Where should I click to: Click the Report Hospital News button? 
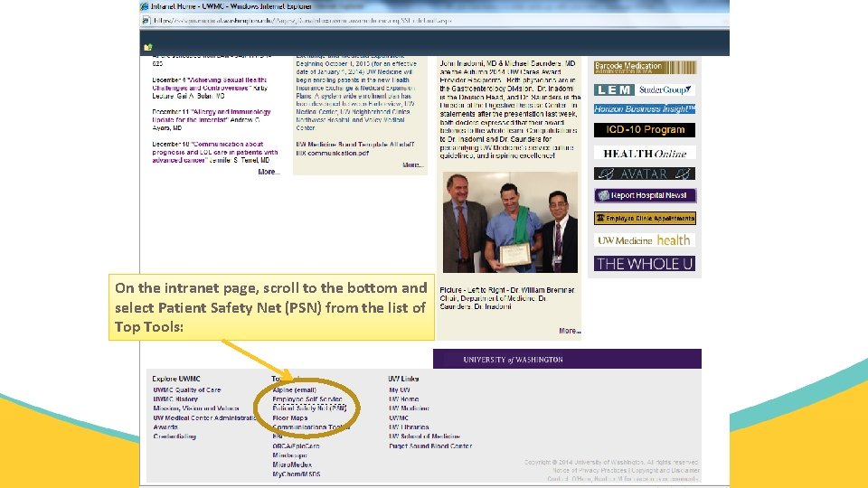[645, 195]
